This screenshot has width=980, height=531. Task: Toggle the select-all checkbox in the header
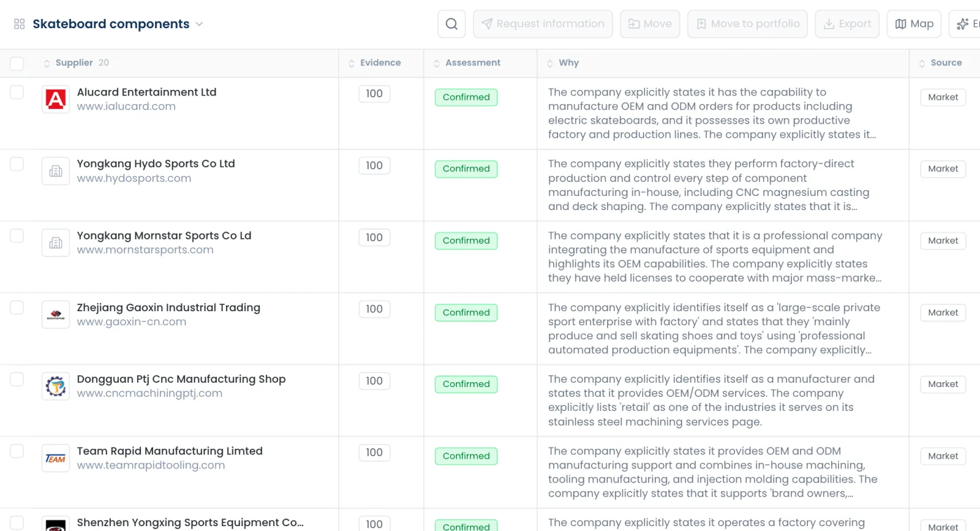tap(17, 63)
